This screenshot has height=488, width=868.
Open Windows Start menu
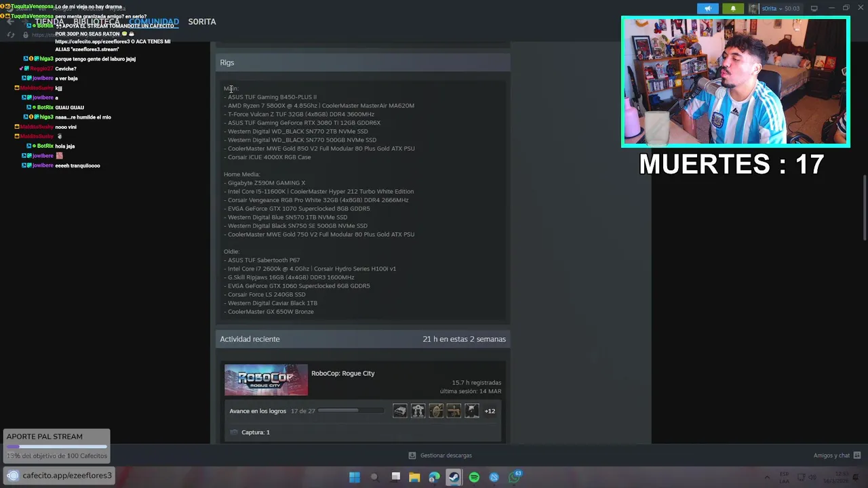[x=354, y=477]
